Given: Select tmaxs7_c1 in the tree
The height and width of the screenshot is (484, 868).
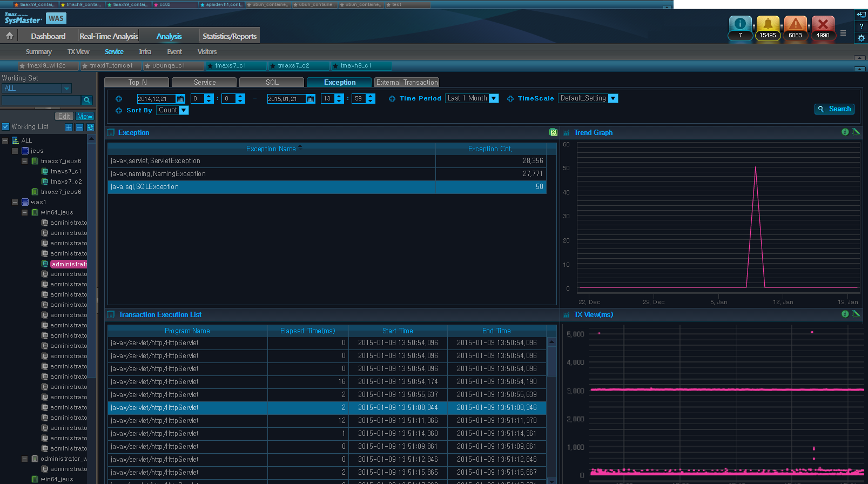Looking at the screenshot, I should pyautogui.click(x=65, y=171).
